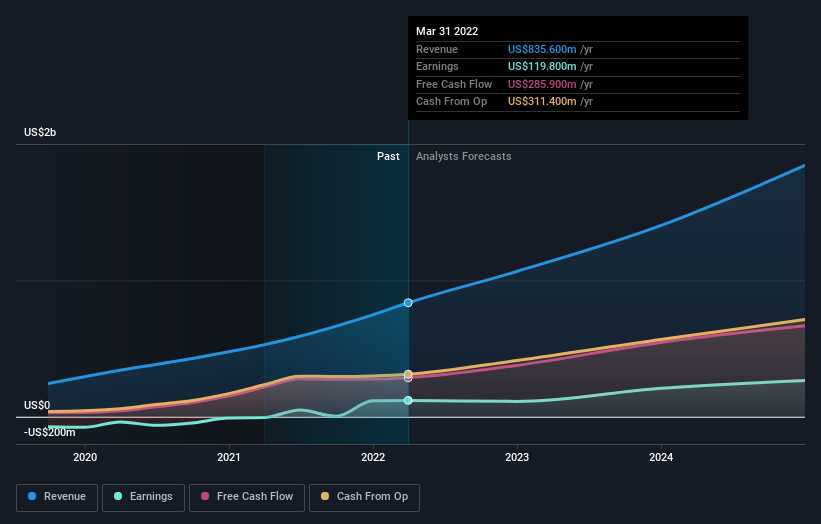This screenshot has width=821, height=524.
Task: Select the 2021 x-axis label
Action: 229,457
